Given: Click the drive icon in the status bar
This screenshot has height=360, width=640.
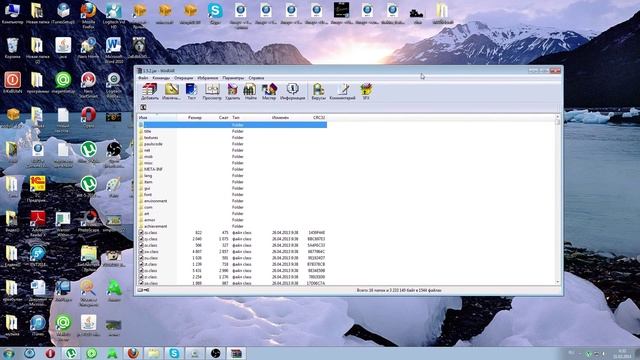Looking at the screenshot, I should pyautogui.click(x=141, y=290).
